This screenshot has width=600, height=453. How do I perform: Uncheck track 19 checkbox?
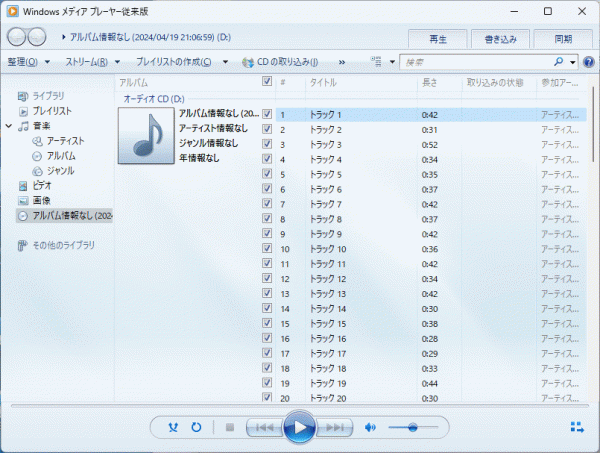[x=267, y=383]
